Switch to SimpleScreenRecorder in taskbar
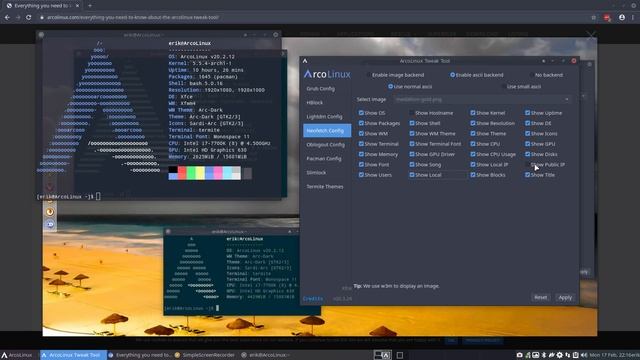The image size is (640, 360). [205, 355]
